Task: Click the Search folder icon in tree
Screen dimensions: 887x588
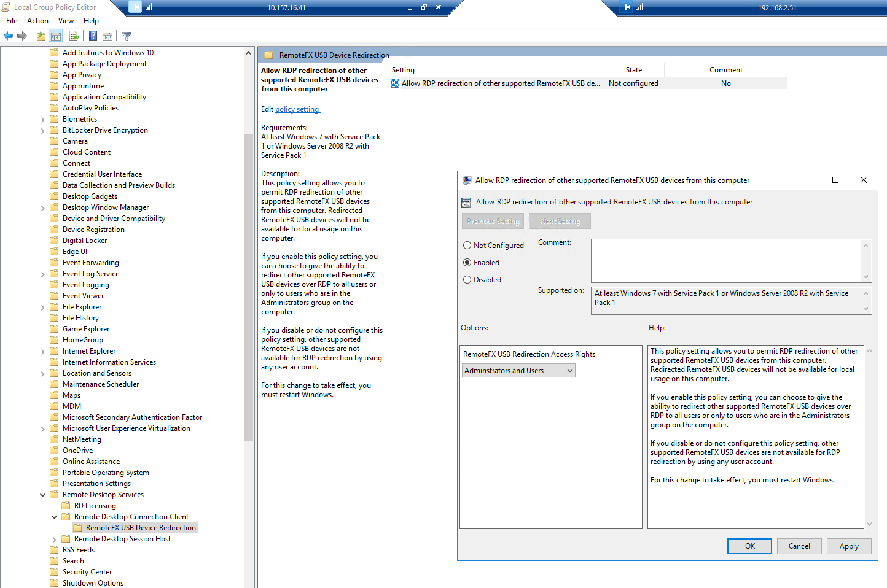Action: coord(54,561)
